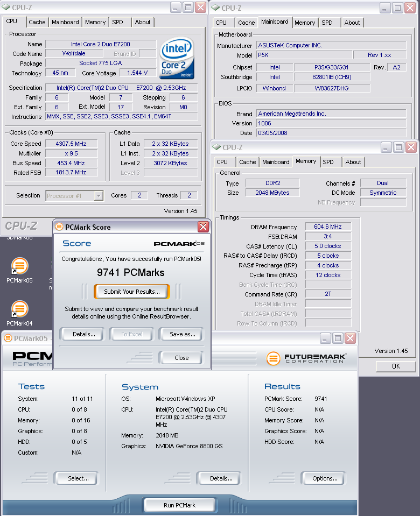420x516 pixels.
Task: Click CPU-Z icon in top-left window title
Action: click(x=6, y=7)
